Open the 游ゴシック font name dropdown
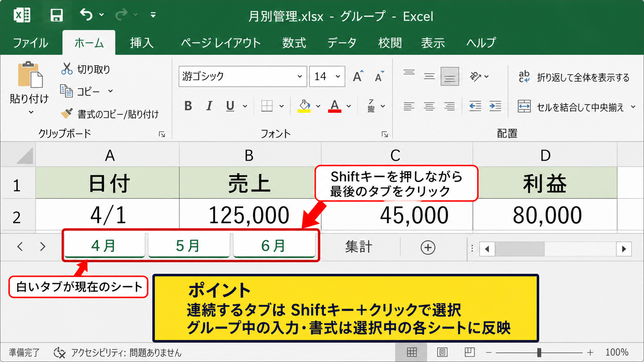Screen dimensions: 644x362 [x=300, y=77]
